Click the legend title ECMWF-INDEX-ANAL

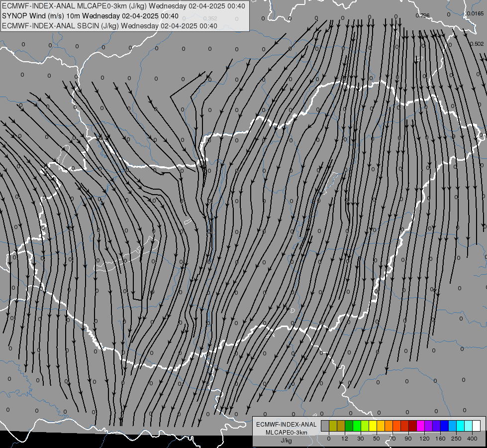pyautogui.click(x=287, y=425)
